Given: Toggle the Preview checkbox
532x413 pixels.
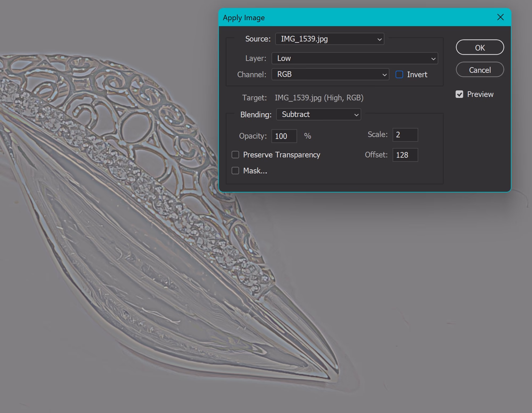Looking at the screenshot, I should 459,94.
